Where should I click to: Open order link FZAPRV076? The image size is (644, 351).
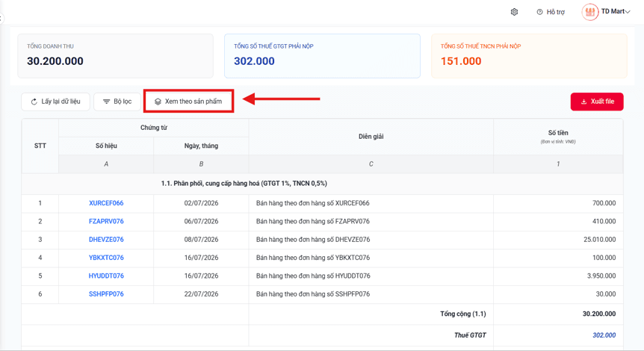pyautogui.click(x=106, y=221)
